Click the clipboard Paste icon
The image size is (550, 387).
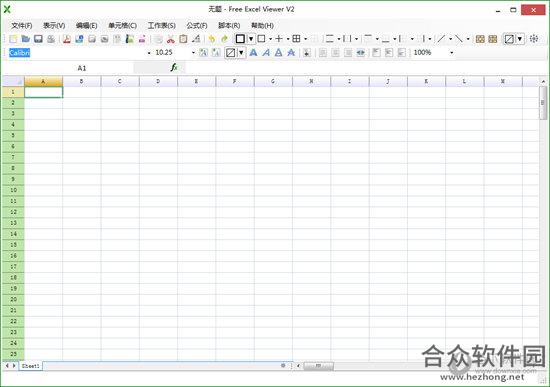tap(183, 39)
